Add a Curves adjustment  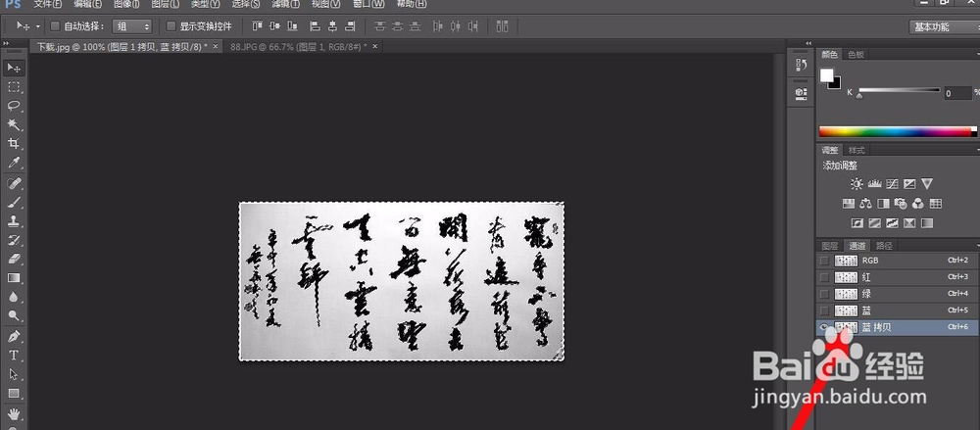[892, 184]
